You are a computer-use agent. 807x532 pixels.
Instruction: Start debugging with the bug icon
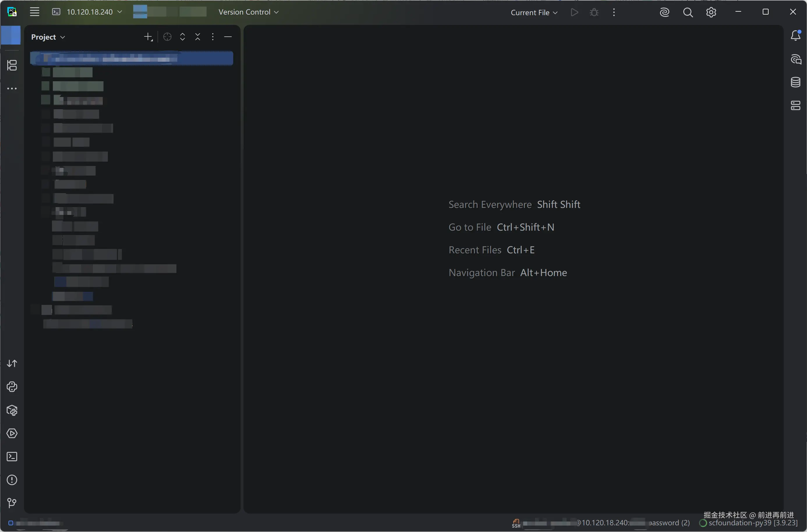click(594, 13)
